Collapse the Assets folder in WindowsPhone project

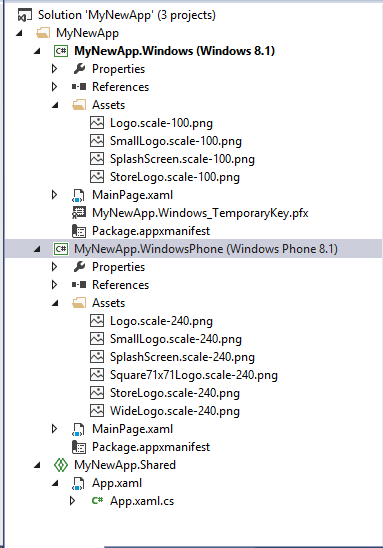click(55, 303)
